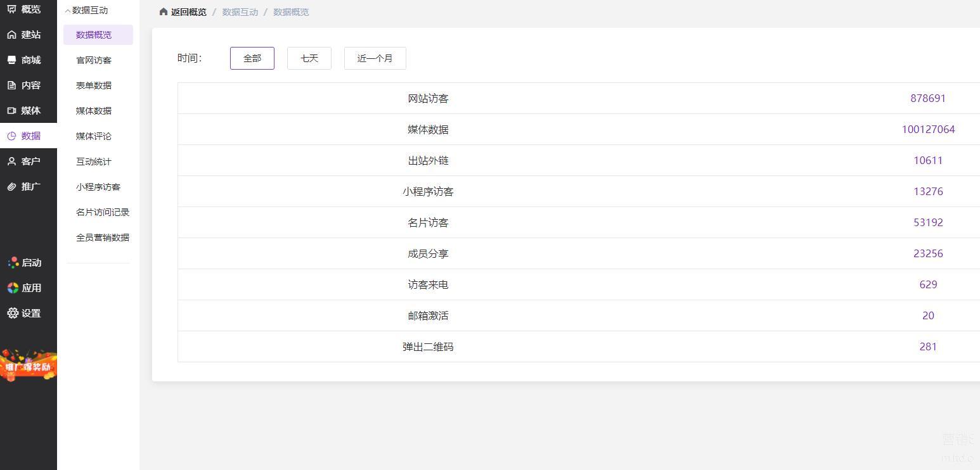The height and width of the screenshot is (470, 980).
Task: Click the 概览 overview icon in sidebar
Action: point(11,9)
